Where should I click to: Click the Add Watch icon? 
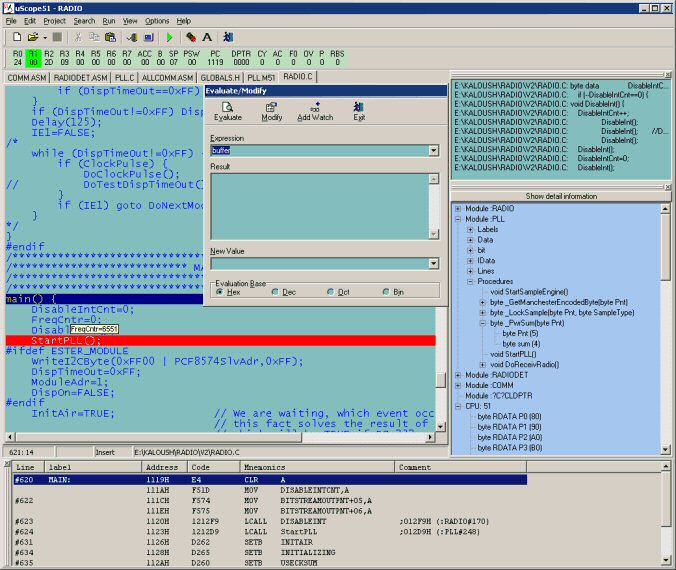tap(316, 106)
